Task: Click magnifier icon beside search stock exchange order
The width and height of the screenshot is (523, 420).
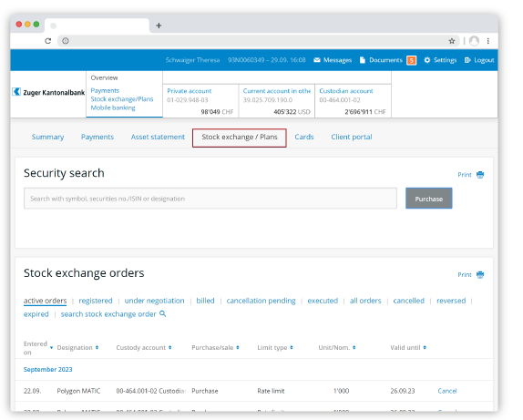Action: click(x=163, y=313)
